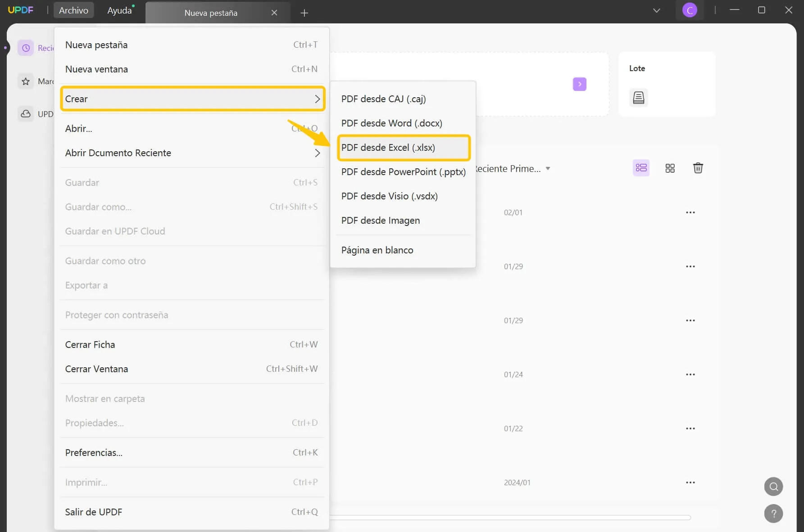Open the Ayuda menu
Image resolution: width=804 pixels, height=532 pixels.
click(x=119, y=10)
